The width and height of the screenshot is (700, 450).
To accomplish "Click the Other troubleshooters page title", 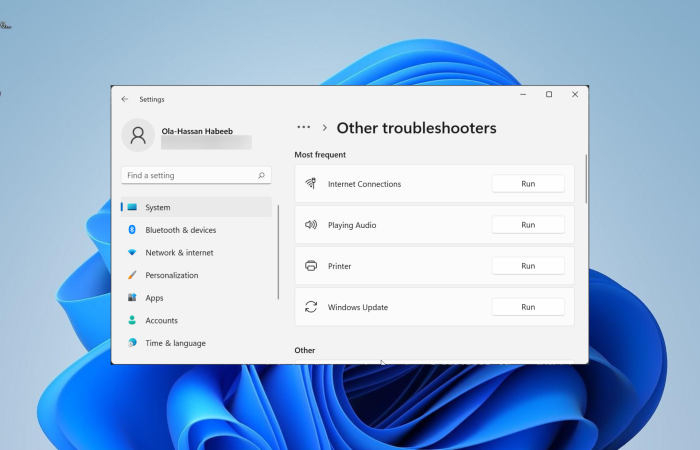I will point(417,128).
